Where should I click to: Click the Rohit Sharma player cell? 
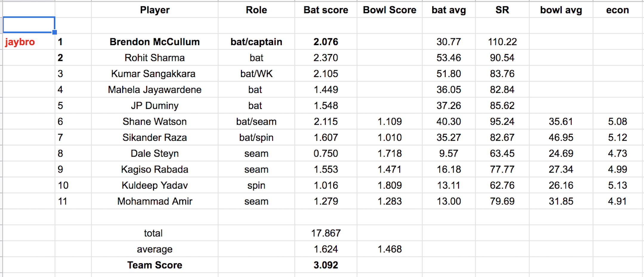[x=155, y=58]
